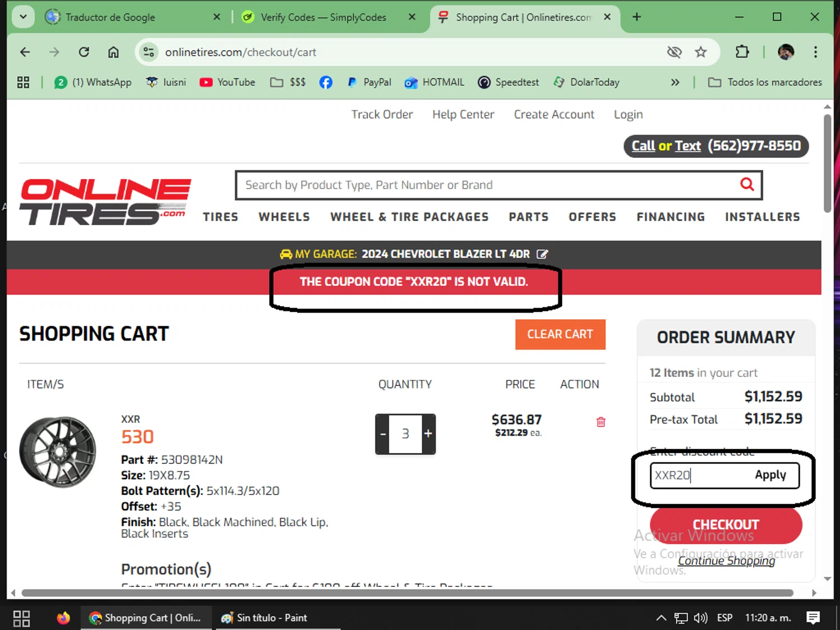Open PayPal bookmark

coord(369,82)
